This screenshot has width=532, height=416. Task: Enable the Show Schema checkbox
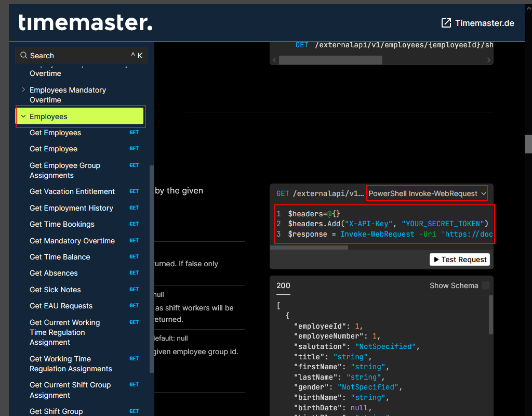click(x=485, y=285)
